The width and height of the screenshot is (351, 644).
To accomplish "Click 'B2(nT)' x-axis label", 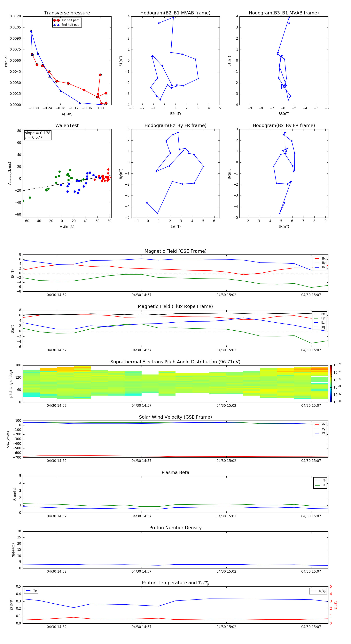I will coord(175,114).
